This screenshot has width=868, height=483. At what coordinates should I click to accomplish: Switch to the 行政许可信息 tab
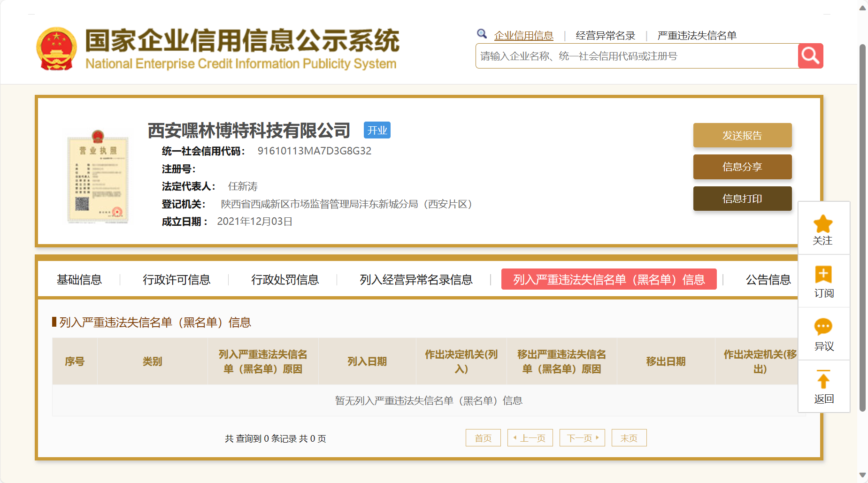tap(177, 280)
